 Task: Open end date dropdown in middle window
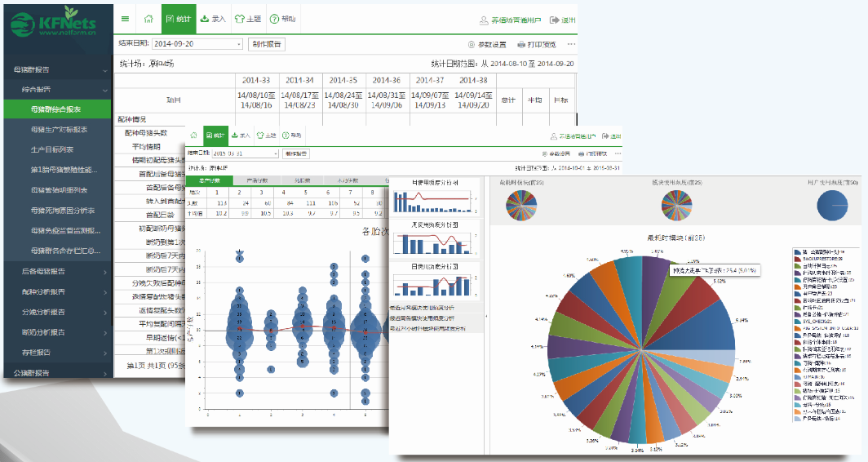(x=246, y=153)
